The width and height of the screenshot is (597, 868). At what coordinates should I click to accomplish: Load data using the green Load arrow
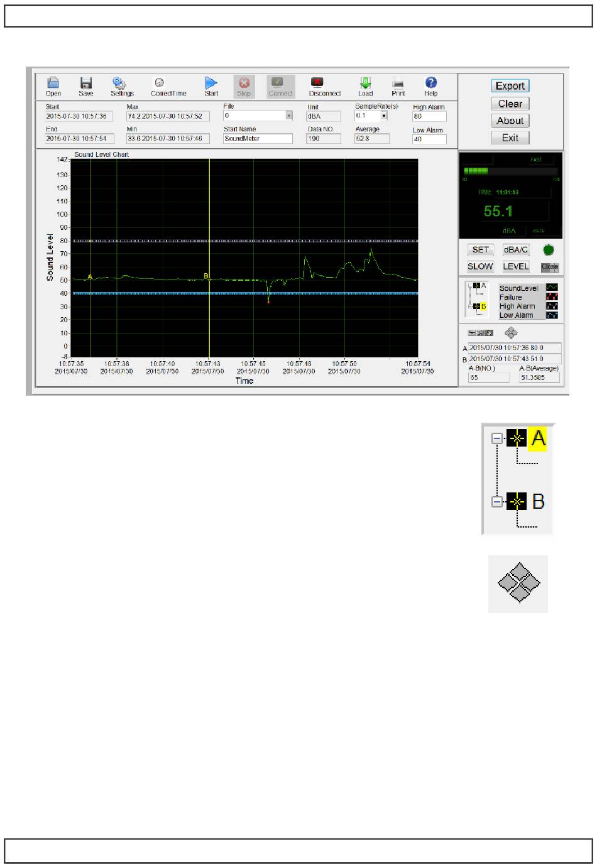365,83
